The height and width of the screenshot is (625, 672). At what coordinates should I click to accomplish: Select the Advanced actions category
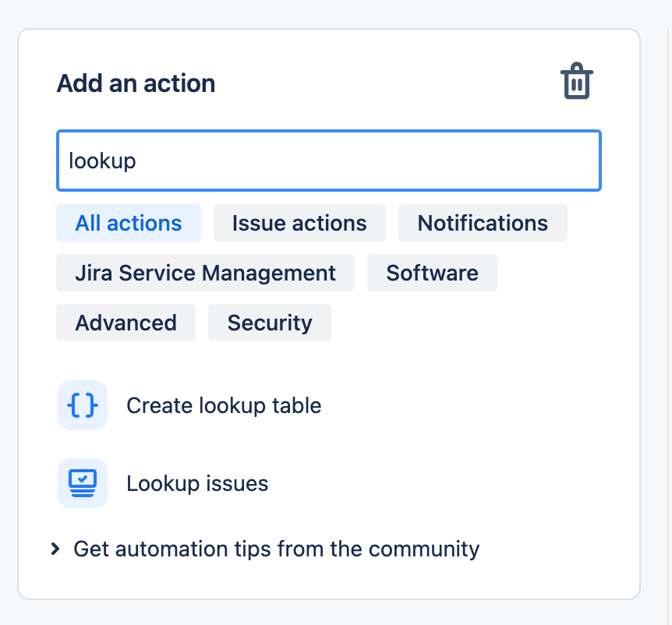pyautogui.click(x=126, y=322)
